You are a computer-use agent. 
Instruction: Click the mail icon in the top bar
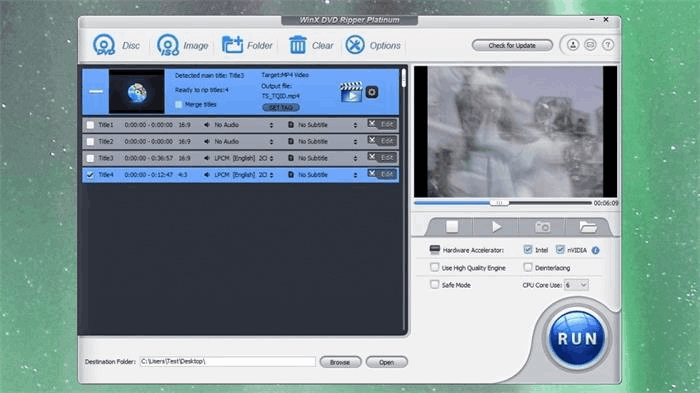590,45
